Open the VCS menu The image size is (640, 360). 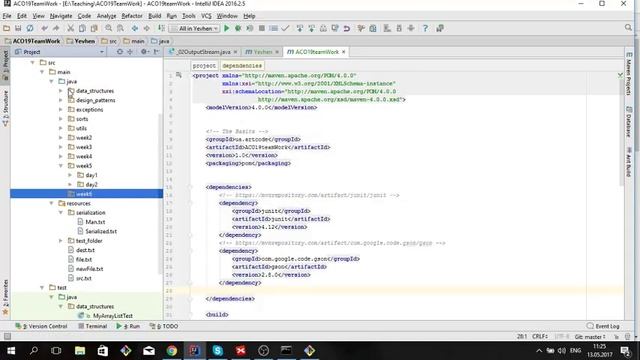point(206,16)
